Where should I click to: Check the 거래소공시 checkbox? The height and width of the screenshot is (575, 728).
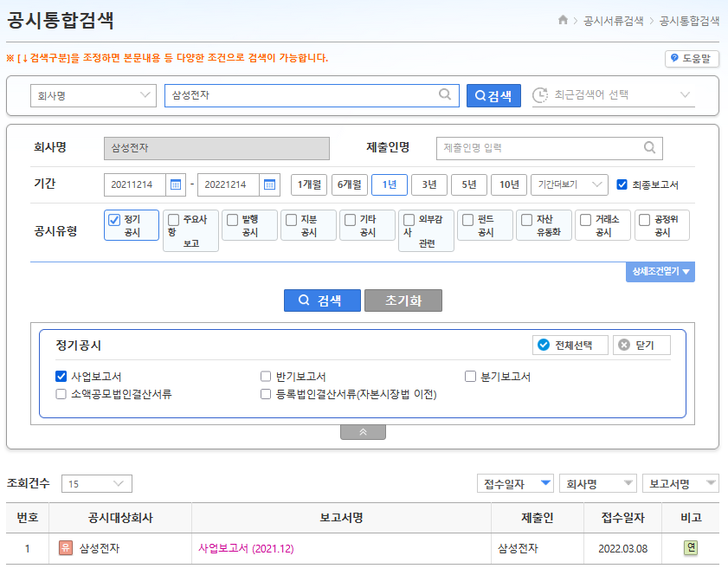(x=586, y=220)
